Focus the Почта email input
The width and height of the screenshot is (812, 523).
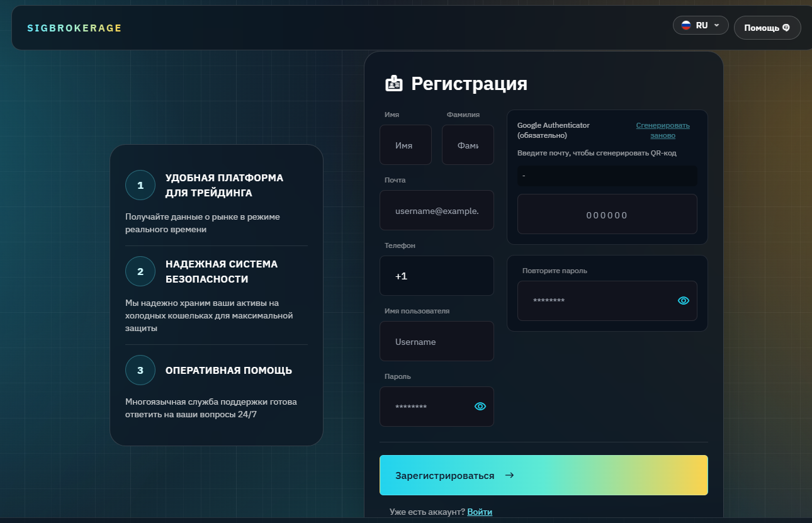(x=437, y=210)
